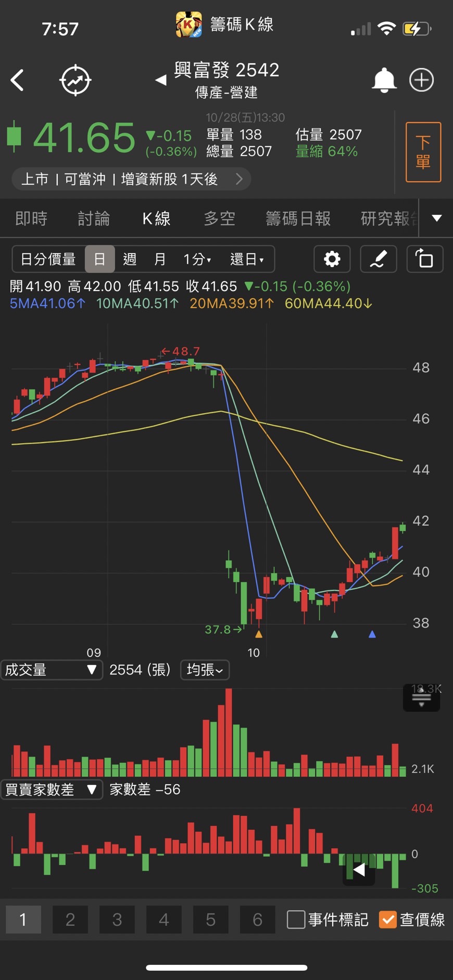Open the 買賣家數差 indicator dropdown
This screenshot has height=980, width=453.
52,790
